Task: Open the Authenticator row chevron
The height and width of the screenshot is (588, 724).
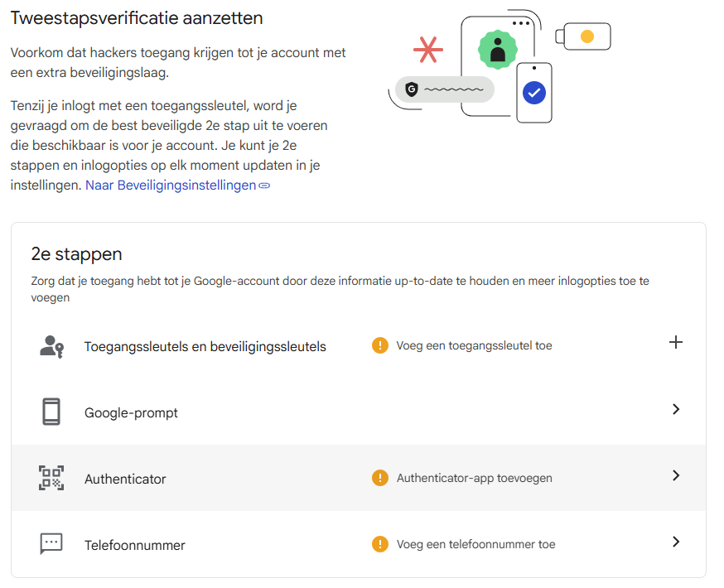Action: (x=676, y=475)
